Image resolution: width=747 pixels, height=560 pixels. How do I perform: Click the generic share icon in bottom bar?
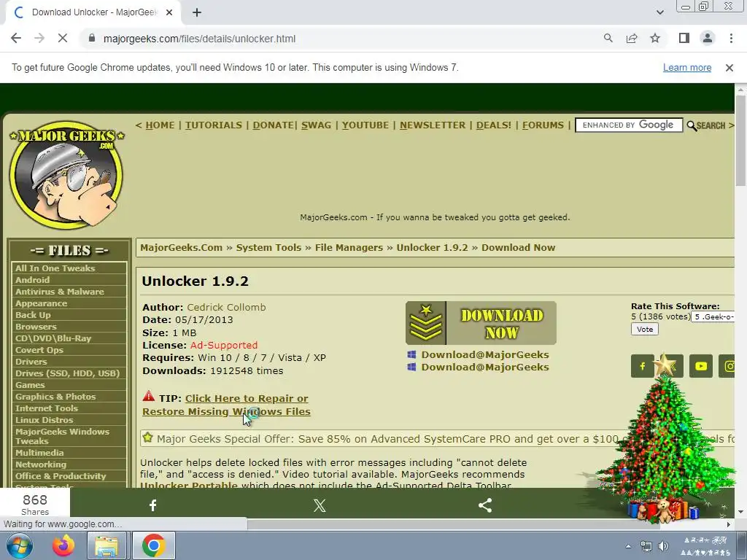[485, 505]
